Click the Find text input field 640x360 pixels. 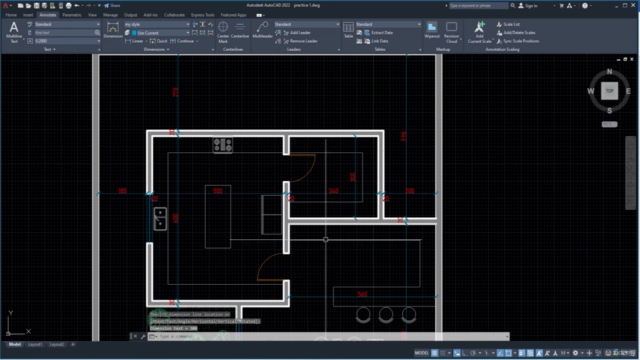click(x=64, y=33)
